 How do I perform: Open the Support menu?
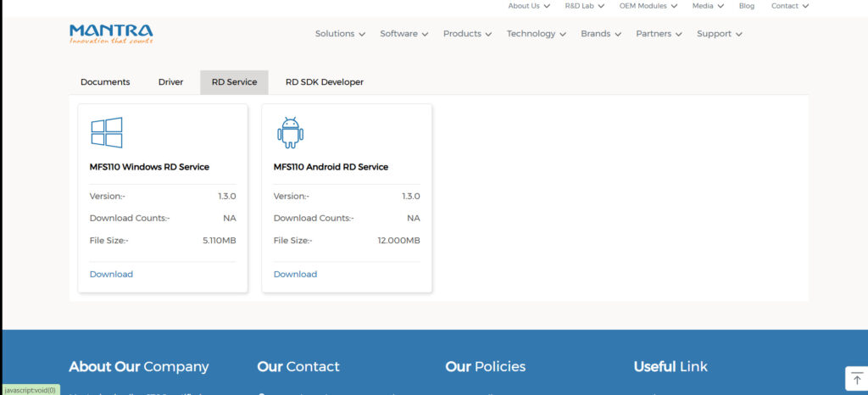[719, 34]
